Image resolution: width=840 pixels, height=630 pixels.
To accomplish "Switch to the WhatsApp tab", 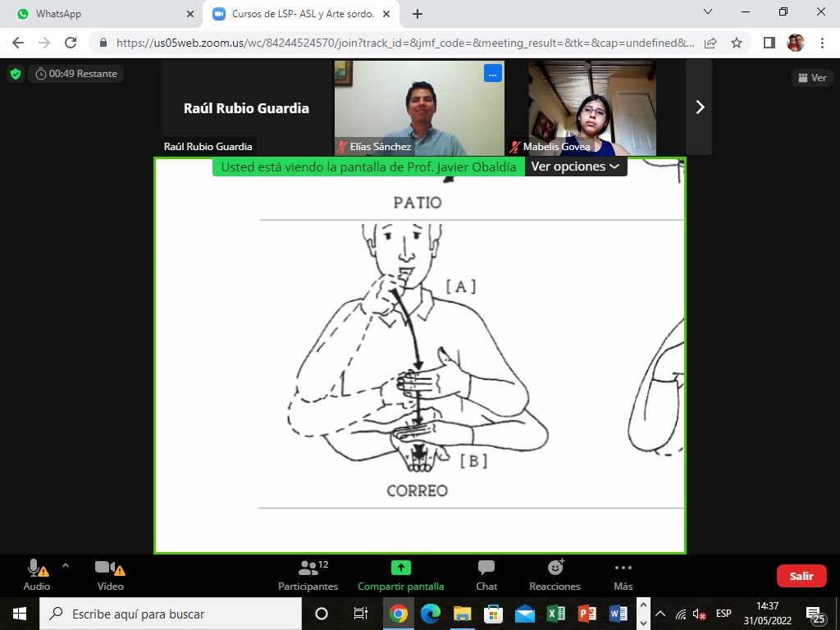I will pos(102,14).
